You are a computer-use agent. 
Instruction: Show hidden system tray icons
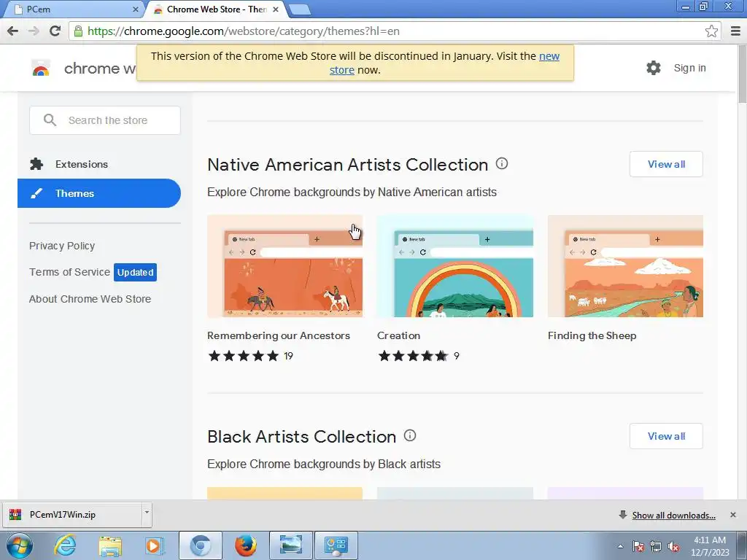click(620, 547)
